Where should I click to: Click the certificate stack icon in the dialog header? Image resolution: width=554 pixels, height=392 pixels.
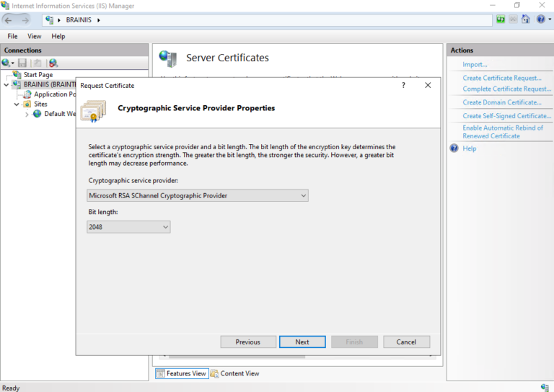pyautogui.click(x=93, y=111)
